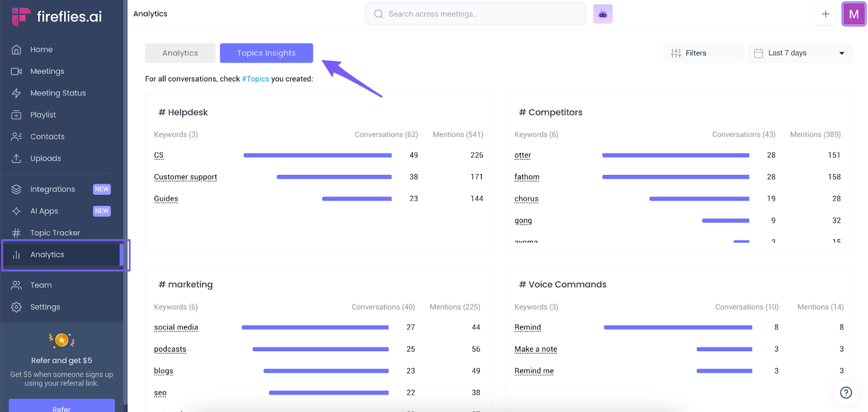Open the Playlist icon
The image size is (868, 412).
tap(16, 115)
